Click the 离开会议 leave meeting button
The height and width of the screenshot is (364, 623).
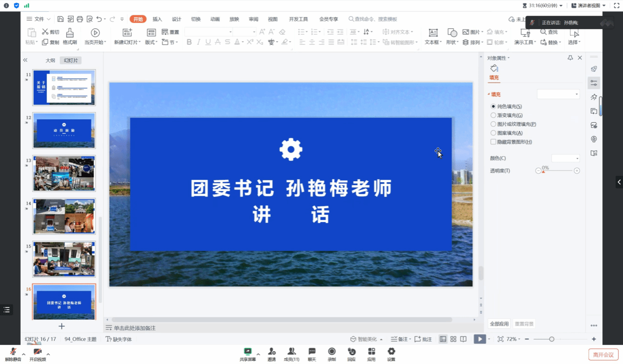click(x=603, y=355)
